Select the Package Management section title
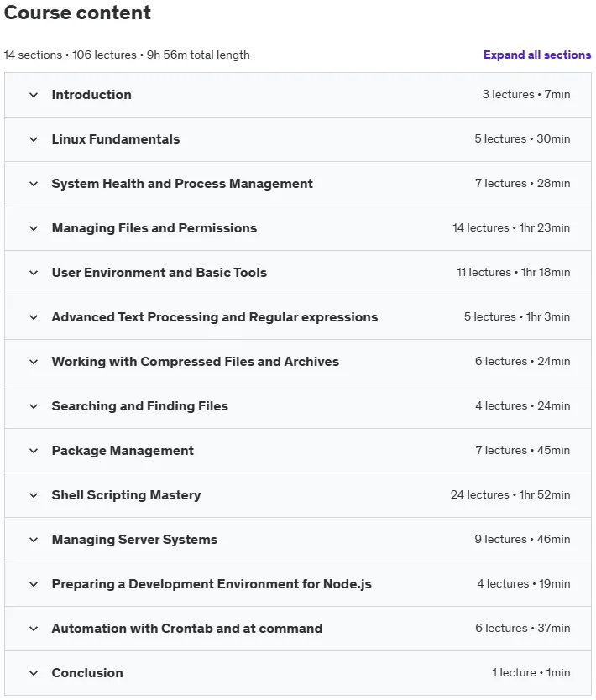This screenshot has height=700, width=596. [123, 451]
